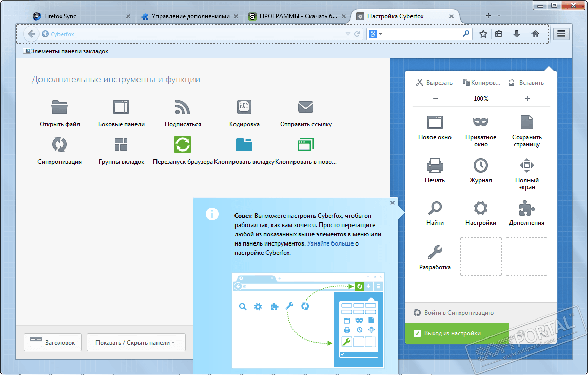Close the blue Совет tip popup
Image resolution: width=588 pixels, height=375 pixels.
[392, 203]
